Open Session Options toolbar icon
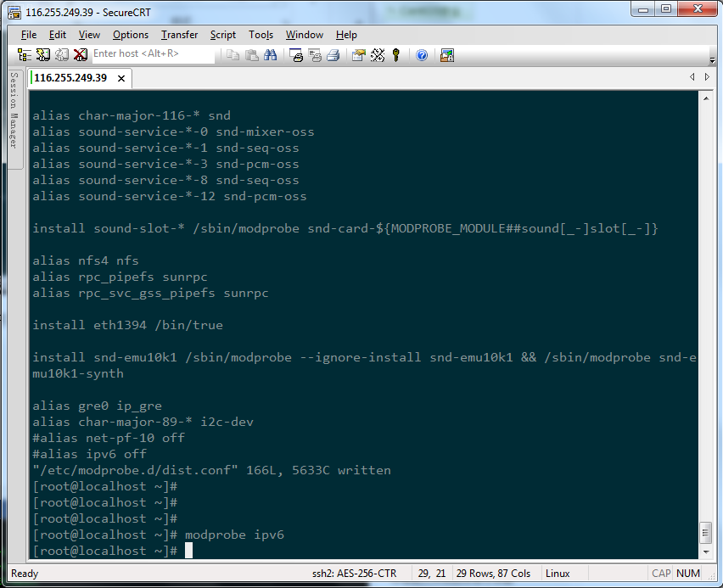This screenshot has height=588, width=723. click(x=359, y=54)
